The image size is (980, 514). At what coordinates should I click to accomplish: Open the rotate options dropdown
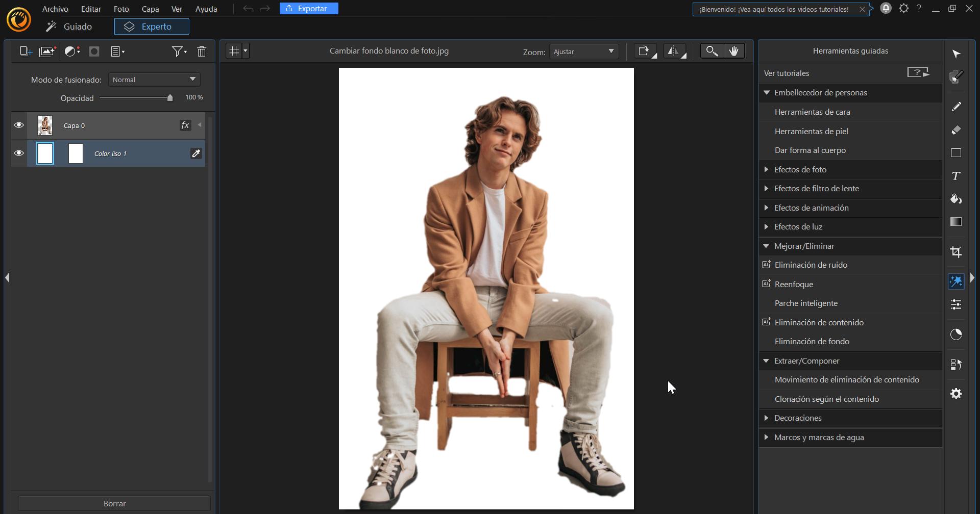pyautogui.click(x=646, y=51)
